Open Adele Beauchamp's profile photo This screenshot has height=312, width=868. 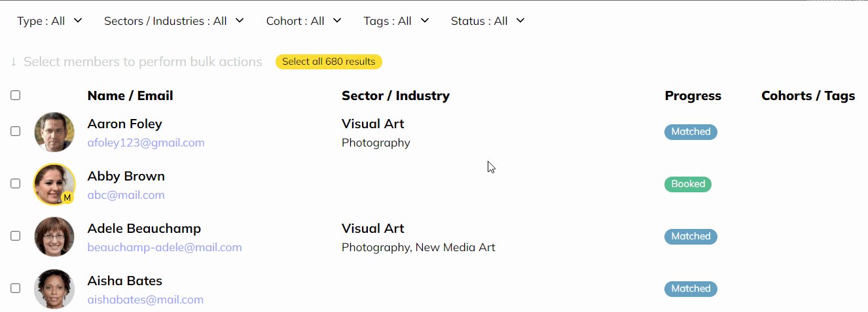[x=54, y=237]
